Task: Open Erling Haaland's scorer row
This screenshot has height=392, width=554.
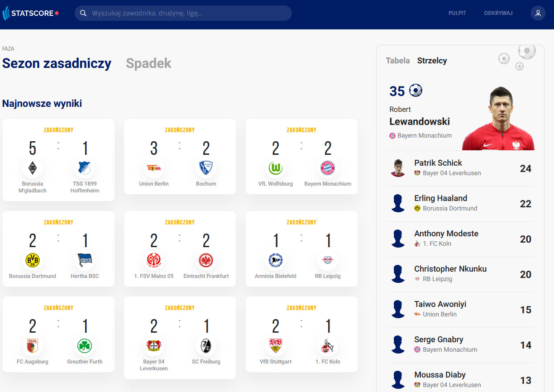Action: [x=460, y=204]
